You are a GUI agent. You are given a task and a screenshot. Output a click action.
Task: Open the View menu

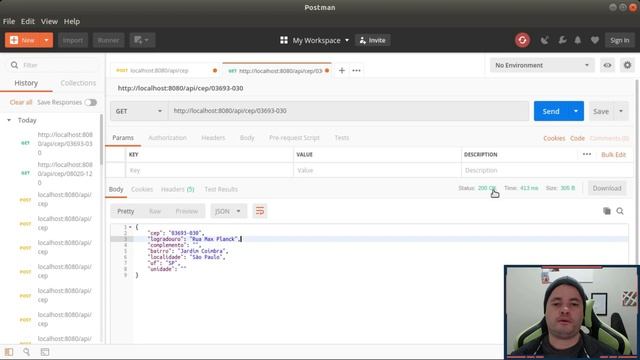click(x=49, y=21)
